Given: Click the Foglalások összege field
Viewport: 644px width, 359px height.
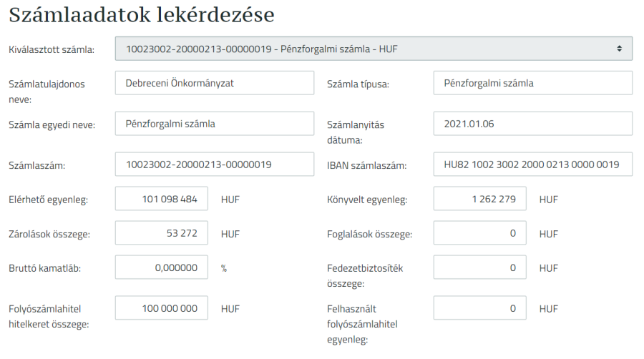Looking at the screenshot, I should pos(479,232).
